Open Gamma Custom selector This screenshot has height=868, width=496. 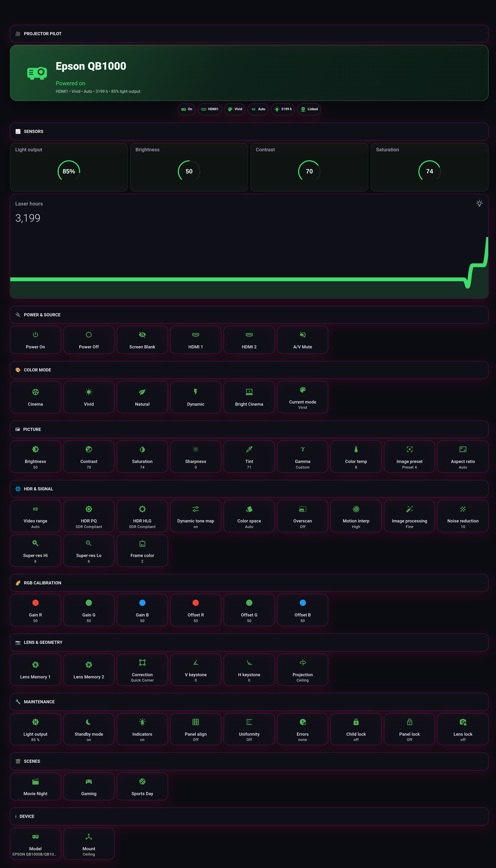tap(303, 456)
